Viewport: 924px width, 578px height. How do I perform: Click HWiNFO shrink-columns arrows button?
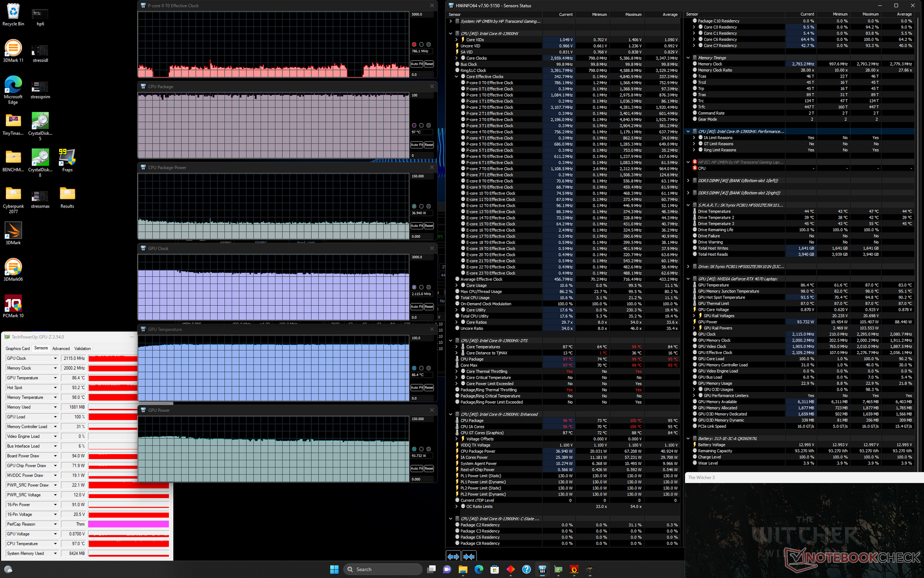coord(469,556)
